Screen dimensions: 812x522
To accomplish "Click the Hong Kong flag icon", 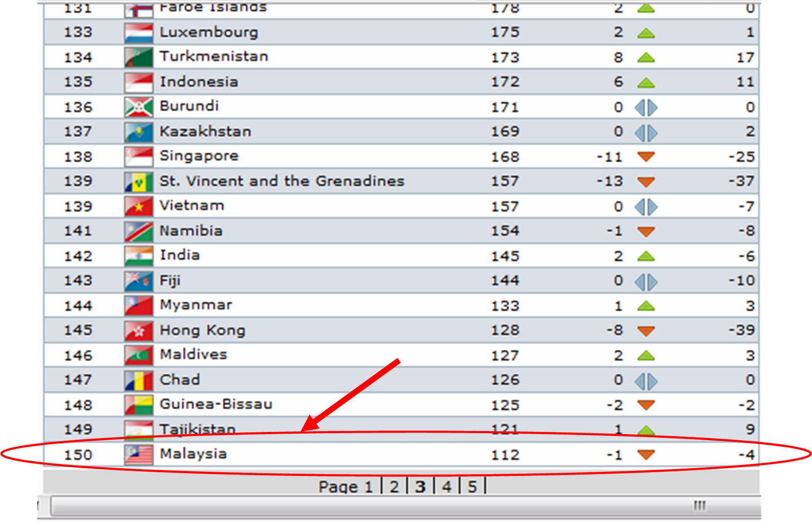I will point(138,330).
